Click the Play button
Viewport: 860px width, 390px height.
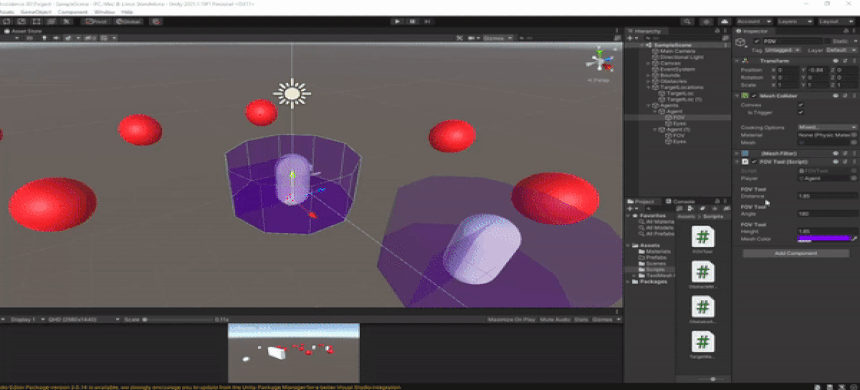[397, 21]
